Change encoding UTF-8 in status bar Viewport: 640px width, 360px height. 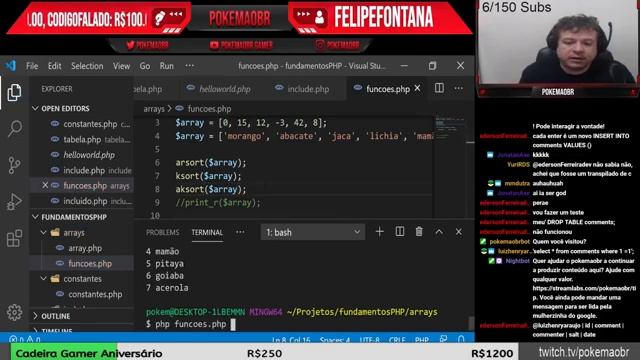click(x=370, y=339)
